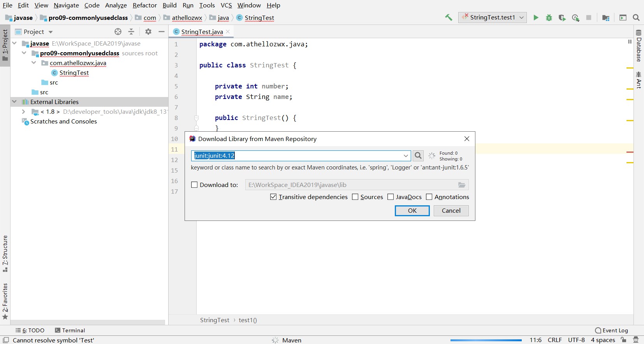Select StringTest class in project tree
Viewport: 644px width, 344px height.
74,73
